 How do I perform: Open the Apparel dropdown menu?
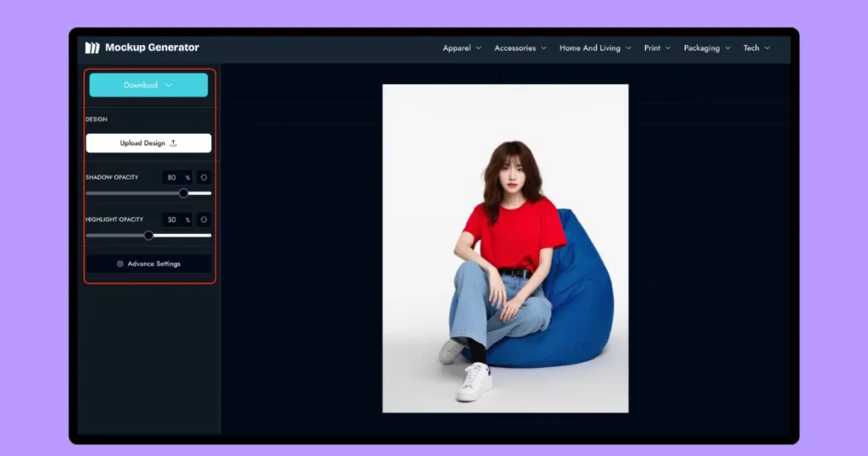tap(461, 48)
